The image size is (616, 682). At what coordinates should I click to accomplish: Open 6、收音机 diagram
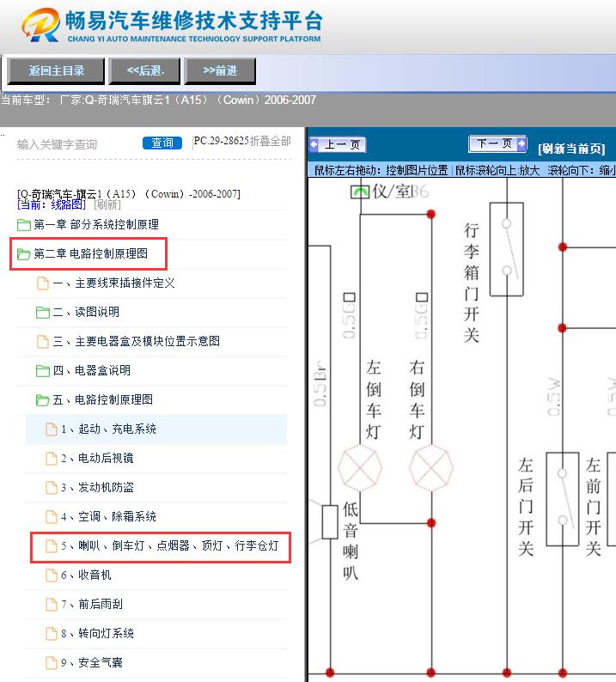[86, 575]
